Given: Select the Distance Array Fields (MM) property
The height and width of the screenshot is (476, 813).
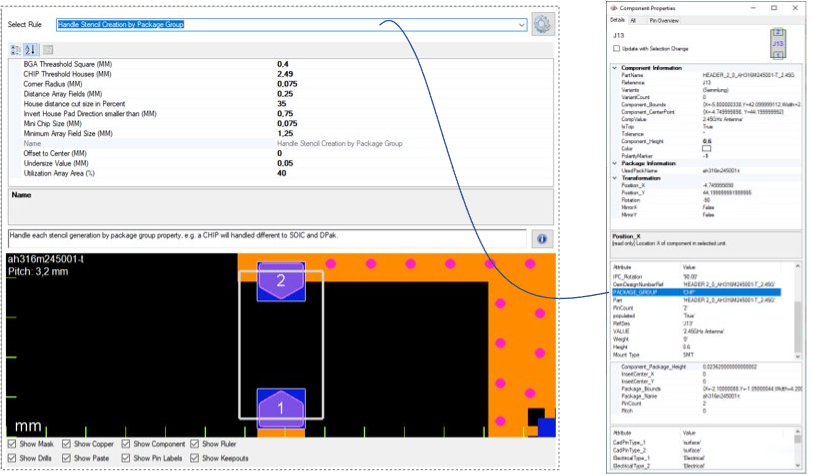Looking at the screenshot, I should point(281,94).
